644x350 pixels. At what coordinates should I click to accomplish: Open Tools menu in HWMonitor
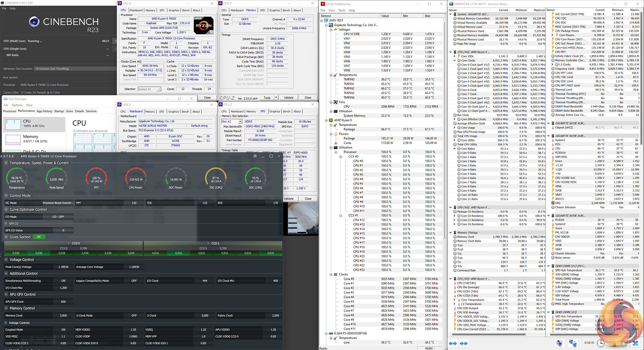click(342, 10)
